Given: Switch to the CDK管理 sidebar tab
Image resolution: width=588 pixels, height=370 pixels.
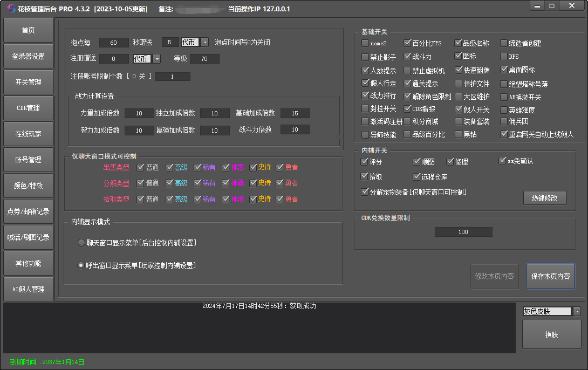Looking at the screenshot, I should point(29,108).
